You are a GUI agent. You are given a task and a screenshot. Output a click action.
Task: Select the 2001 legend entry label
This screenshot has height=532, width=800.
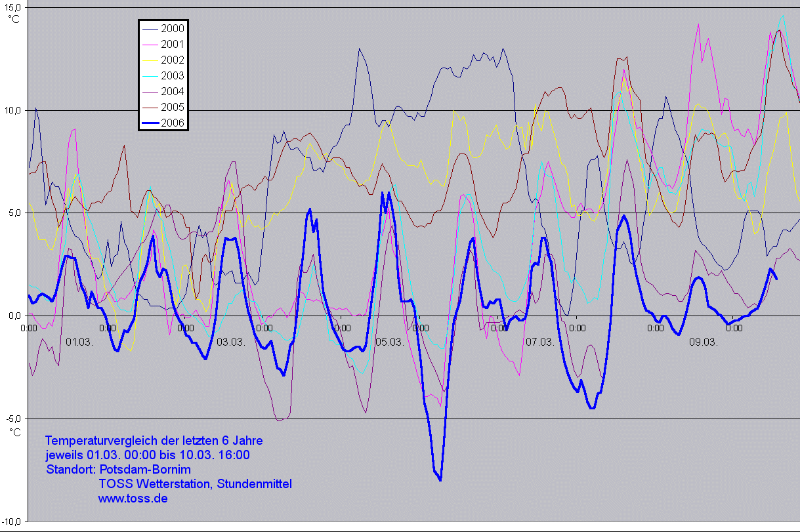click(173, 44)
